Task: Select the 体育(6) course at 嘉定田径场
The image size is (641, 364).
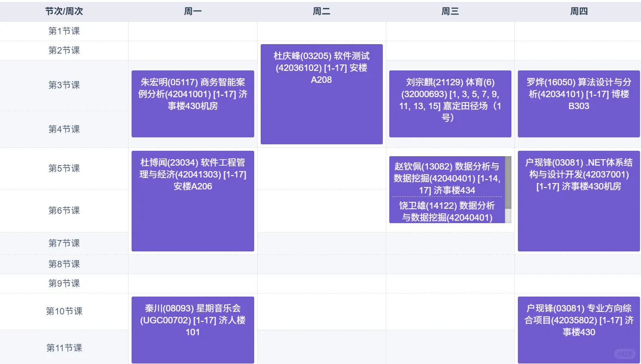Action: coord(449,104)
